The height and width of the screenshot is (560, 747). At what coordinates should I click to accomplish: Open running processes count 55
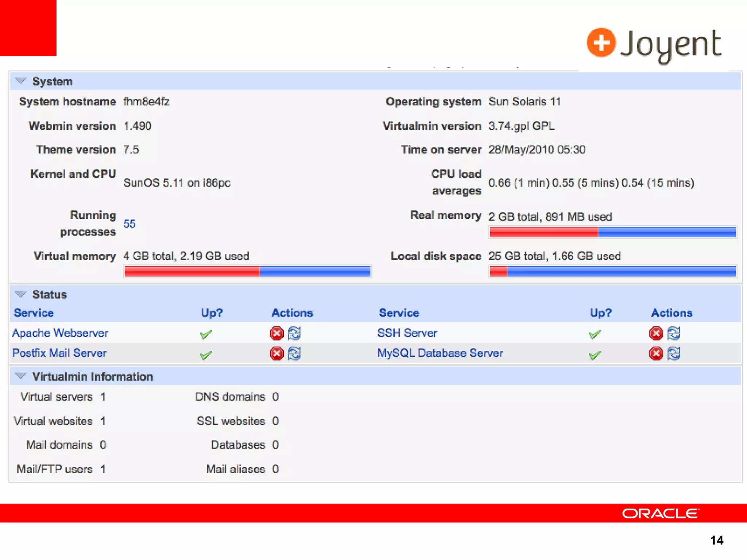(129, 223)
